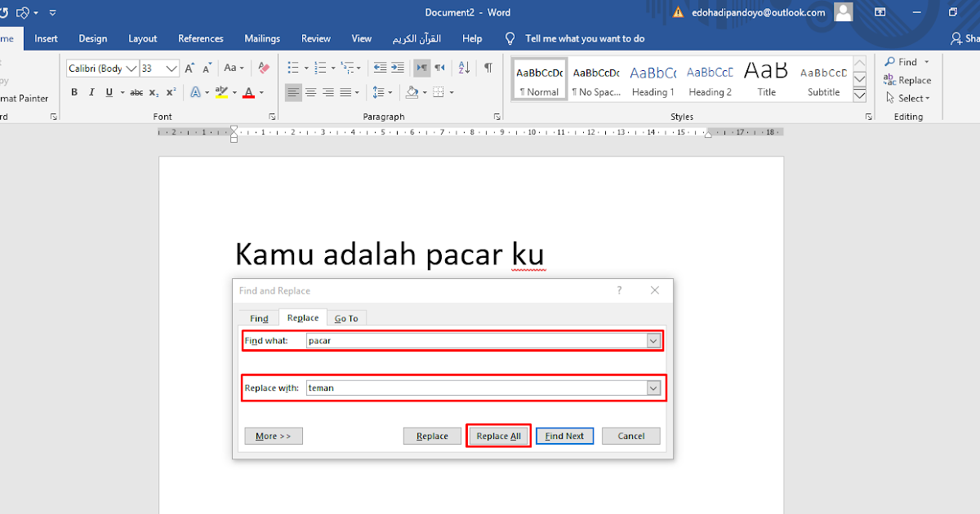Toggle show paragraph marks

(x=488, y=68)
